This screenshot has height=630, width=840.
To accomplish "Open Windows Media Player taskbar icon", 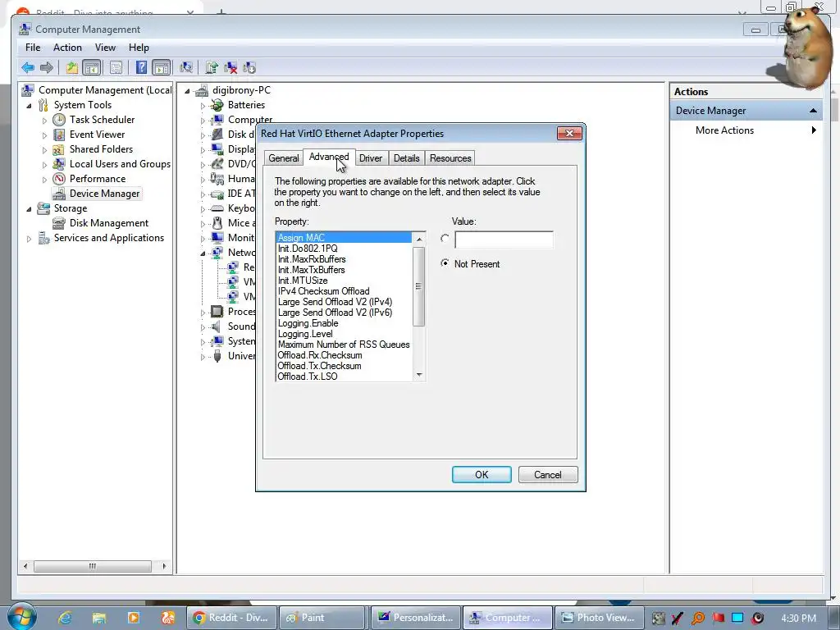I will (x=133, y=618).
